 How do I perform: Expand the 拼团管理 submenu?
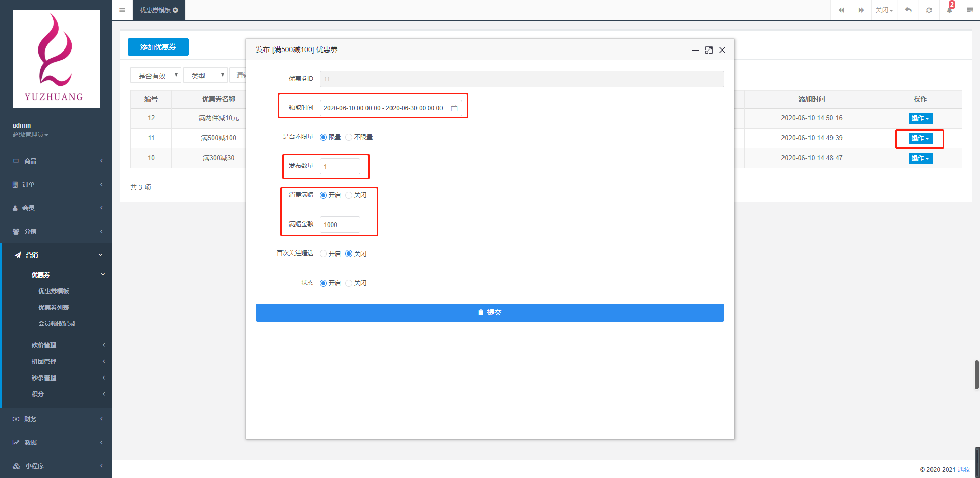pyautogui.click(x=57, y=362)
